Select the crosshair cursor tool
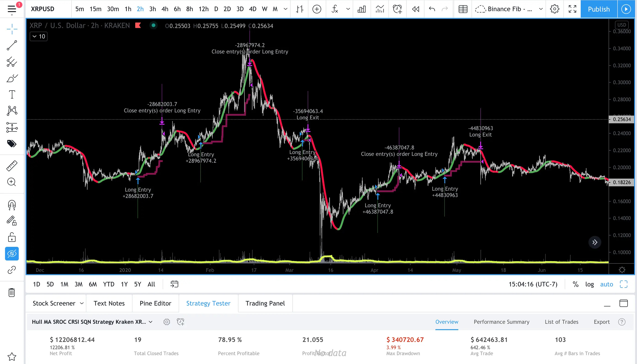 point(12,29)
